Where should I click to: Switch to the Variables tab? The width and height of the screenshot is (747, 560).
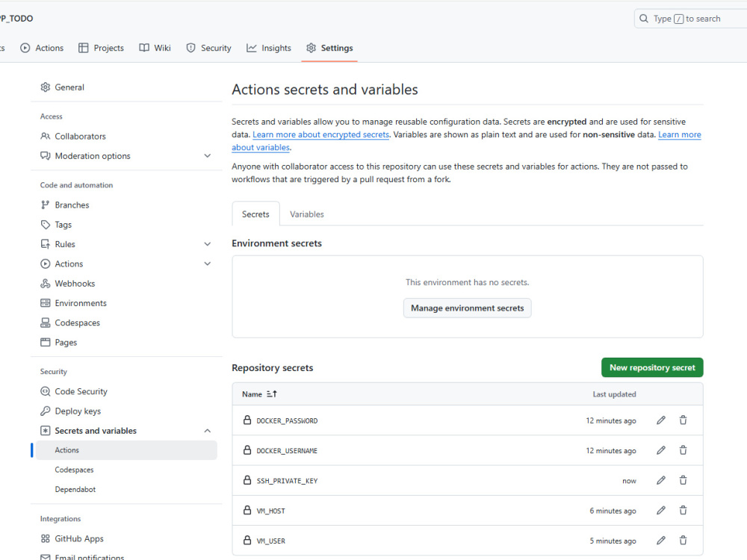307,214
